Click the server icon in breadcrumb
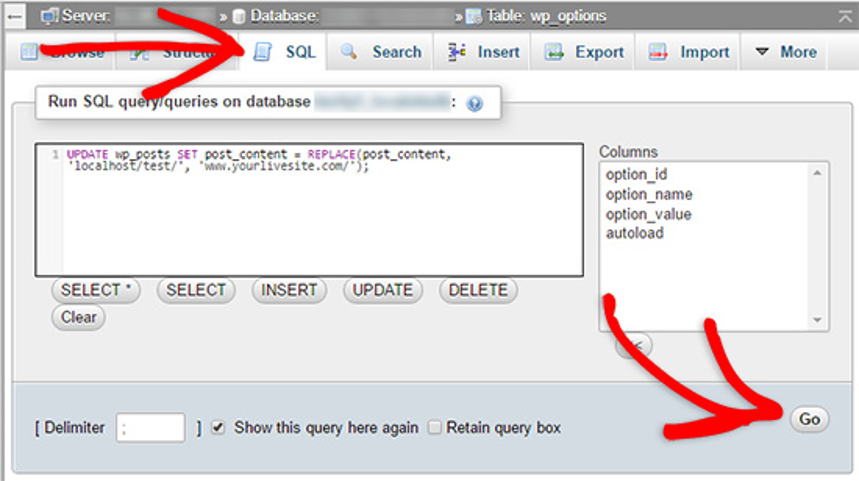This screenshot has height=481, width=859. [50, 16]
